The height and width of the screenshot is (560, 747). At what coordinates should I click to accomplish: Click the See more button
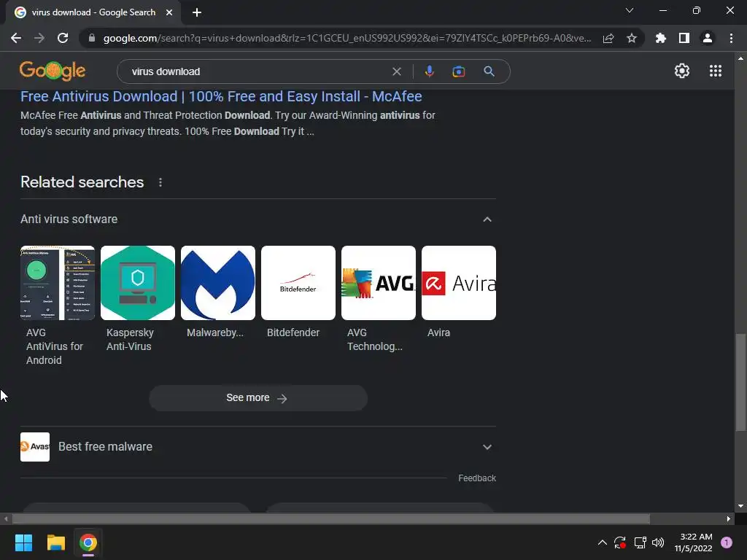pyautogui.click(x=258, y=398)
